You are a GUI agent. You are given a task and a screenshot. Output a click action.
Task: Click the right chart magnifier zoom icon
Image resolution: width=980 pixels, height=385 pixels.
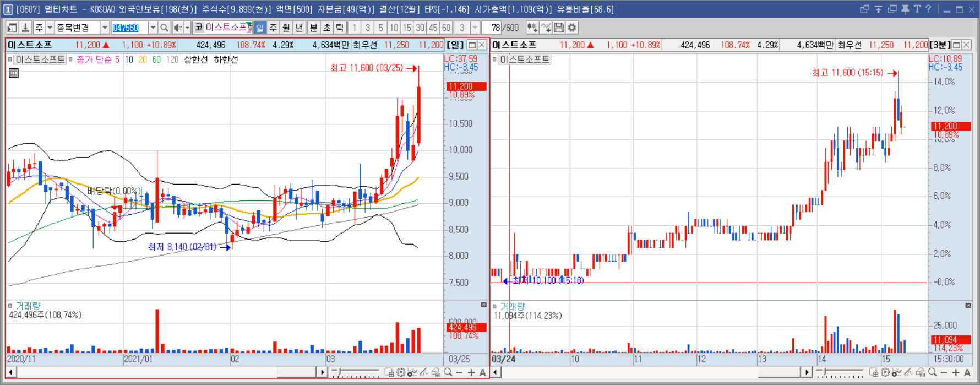(x=933, y=373)
